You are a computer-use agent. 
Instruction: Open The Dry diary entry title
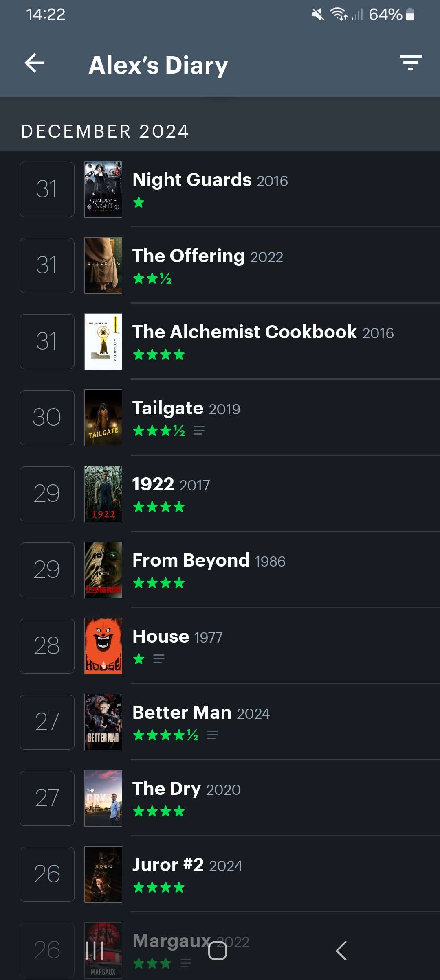[167, 789]
